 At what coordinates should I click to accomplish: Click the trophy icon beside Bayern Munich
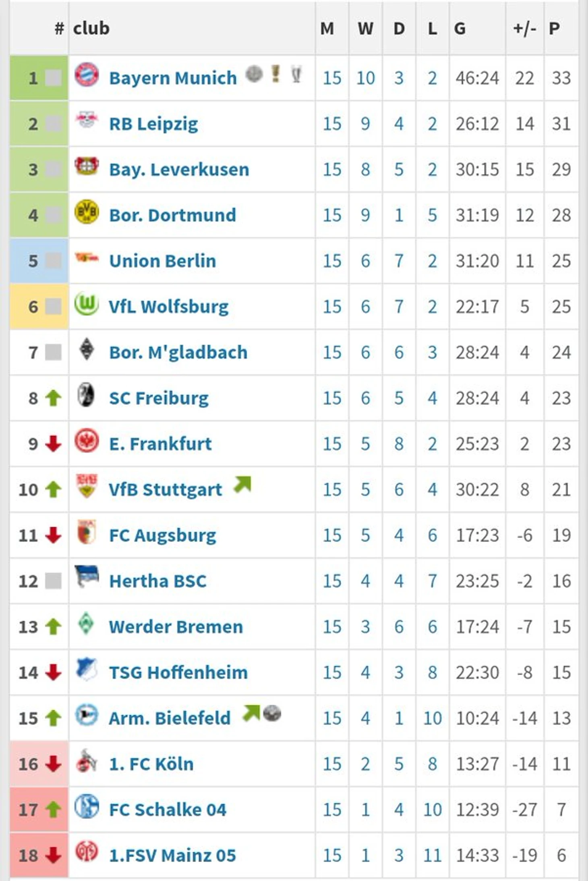tap(296, 74)
